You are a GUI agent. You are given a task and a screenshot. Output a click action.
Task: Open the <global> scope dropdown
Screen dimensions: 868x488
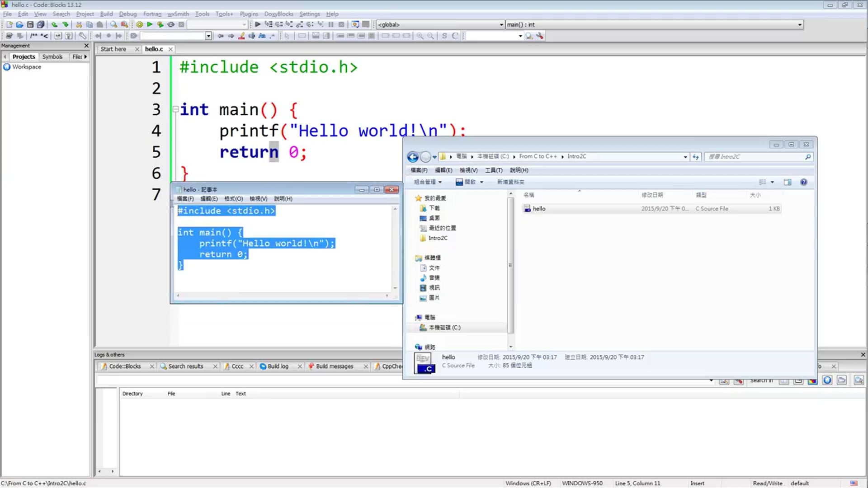pos(501,24)
